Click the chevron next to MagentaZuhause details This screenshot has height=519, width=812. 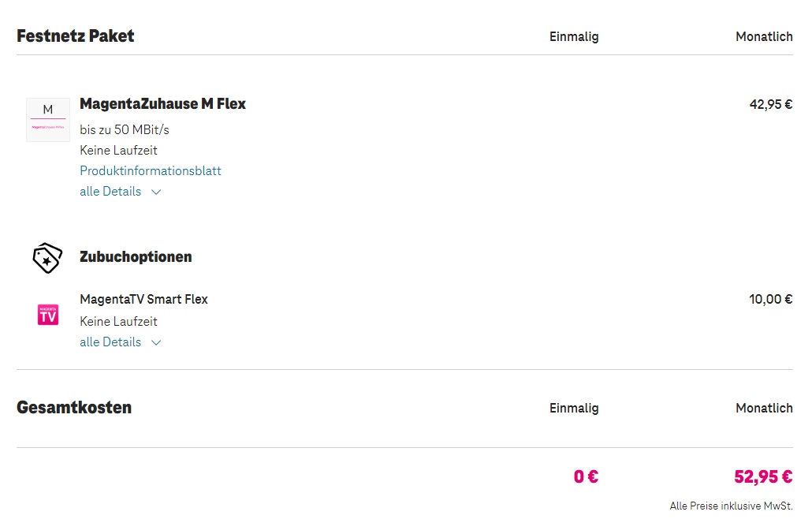(156, 192)
